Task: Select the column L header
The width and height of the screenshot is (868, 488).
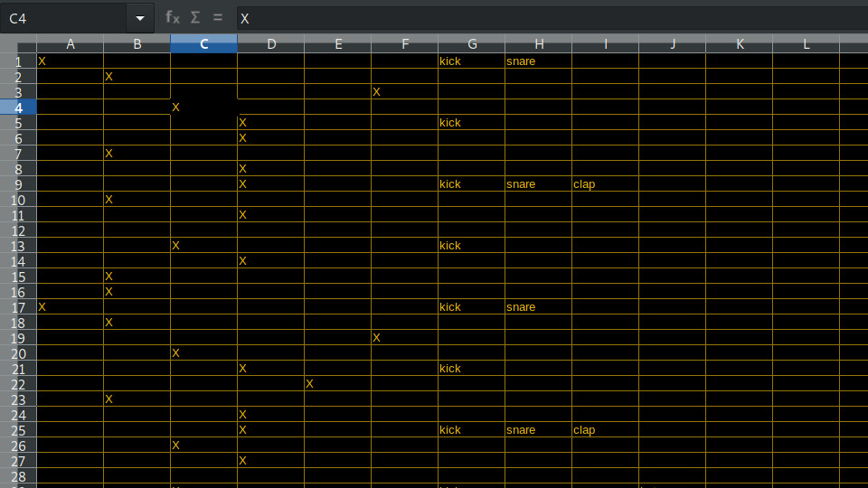Action: [806, 44]
